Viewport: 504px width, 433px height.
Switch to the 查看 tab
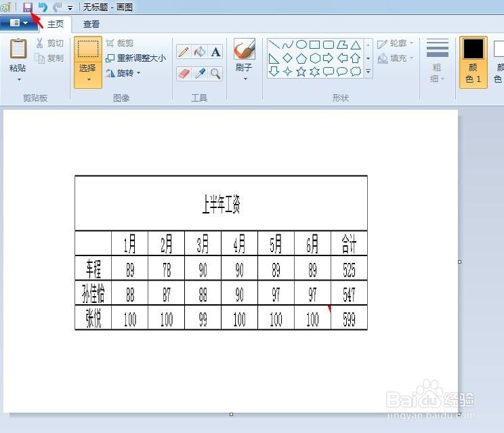click(91, 24)
